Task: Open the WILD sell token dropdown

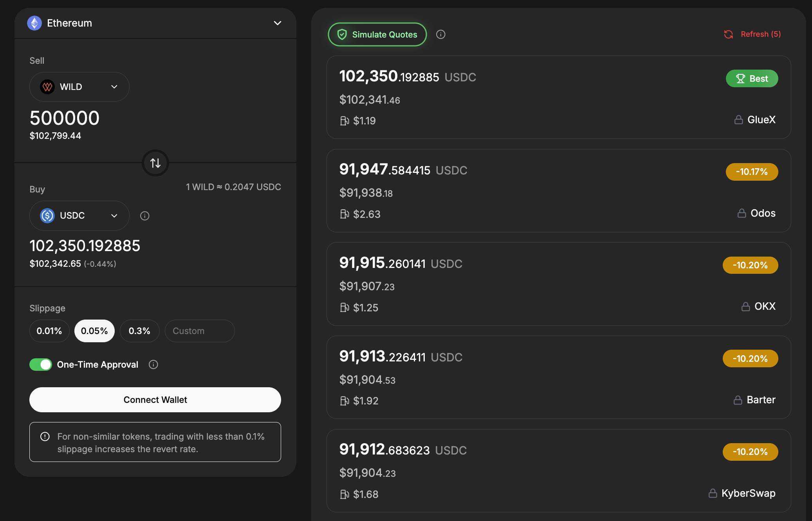Action: coord(79,87)
